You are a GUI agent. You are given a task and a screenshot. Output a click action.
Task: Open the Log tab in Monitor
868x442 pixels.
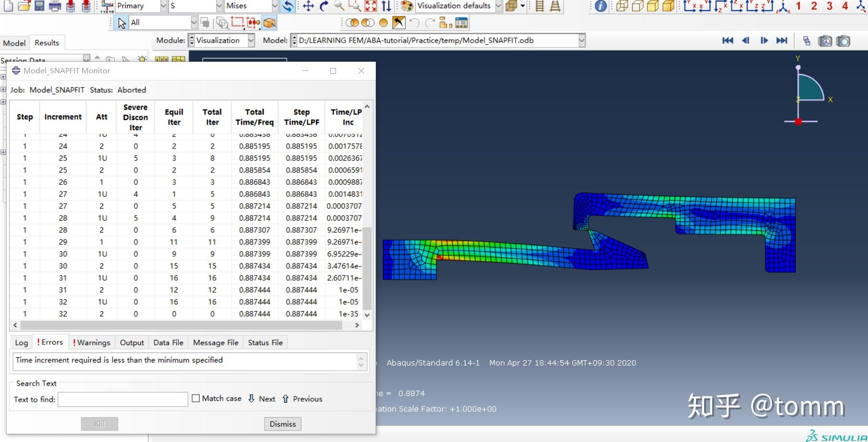tap(22, 342)
